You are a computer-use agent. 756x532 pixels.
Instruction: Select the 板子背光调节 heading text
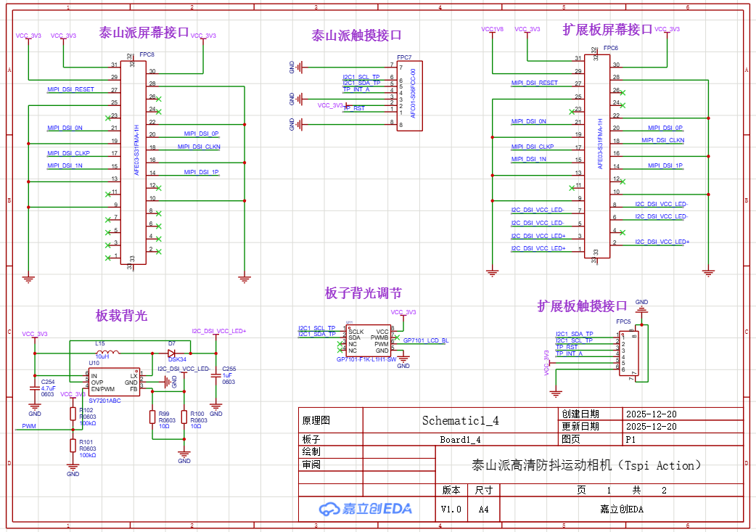(363, 293)
